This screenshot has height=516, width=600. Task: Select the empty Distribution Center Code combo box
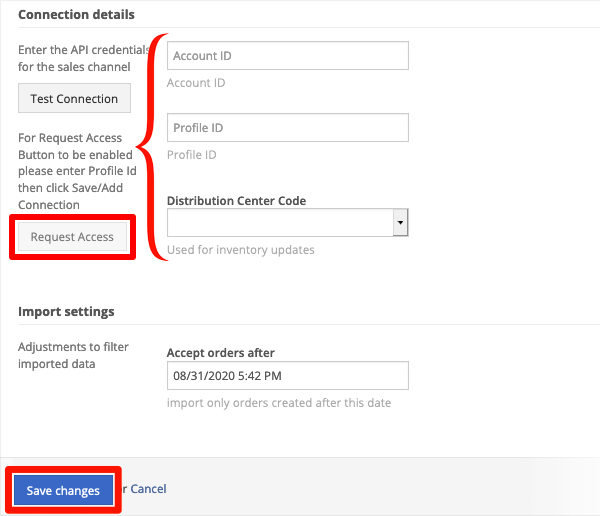coord(288,222)
